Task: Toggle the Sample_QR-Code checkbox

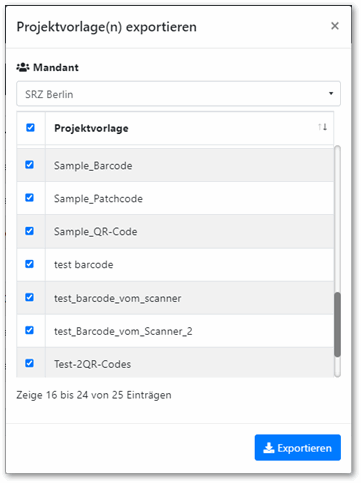Action: click(x=29, y=231)
